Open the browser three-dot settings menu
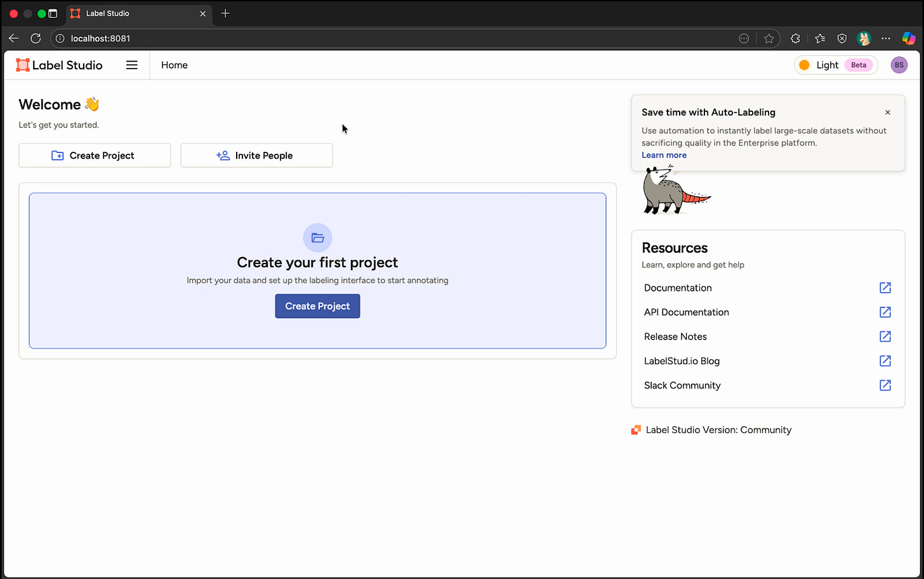Screen dimensions: 924x579 [x=886, y=38]
